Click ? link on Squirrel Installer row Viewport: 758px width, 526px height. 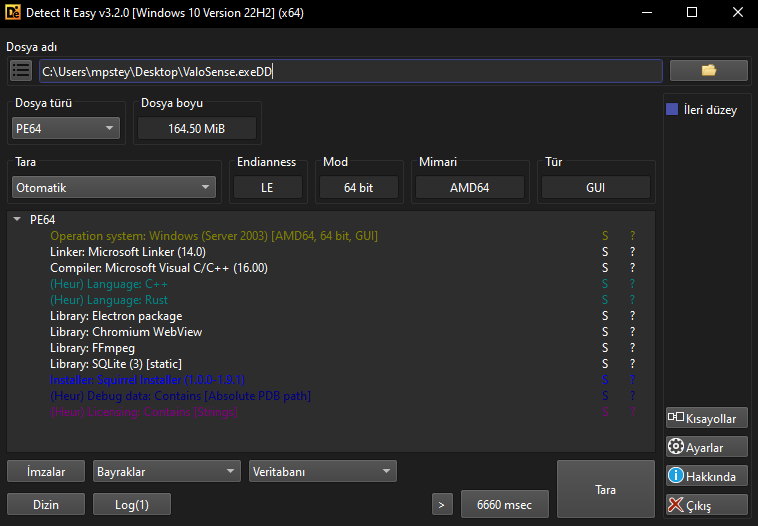click(632, 380)
